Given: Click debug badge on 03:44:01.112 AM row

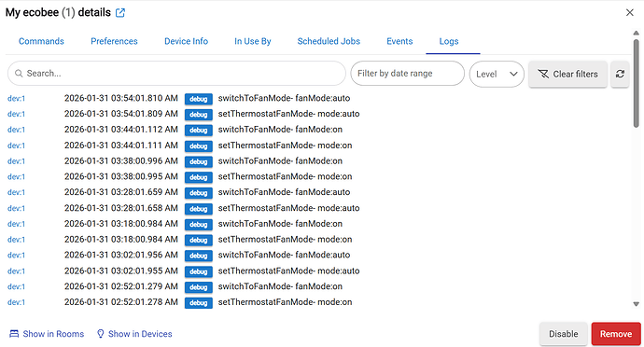Looking at the screenshot, I should click(199, 131).
